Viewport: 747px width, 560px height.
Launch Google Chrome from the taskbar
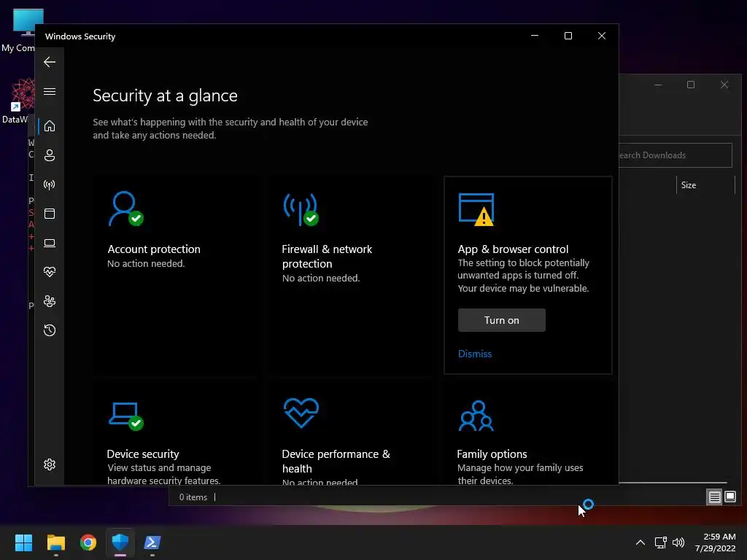[88, 542]
